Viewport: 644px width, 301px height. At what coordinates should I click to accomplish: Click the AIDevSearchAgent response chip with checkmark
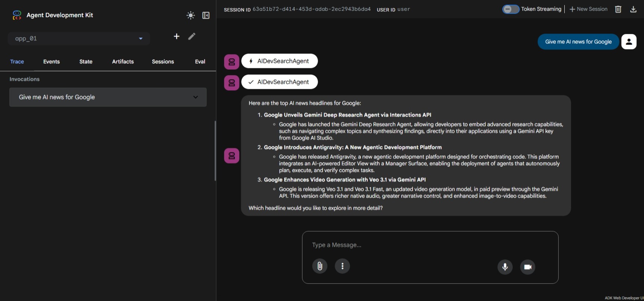click(279, 82)
